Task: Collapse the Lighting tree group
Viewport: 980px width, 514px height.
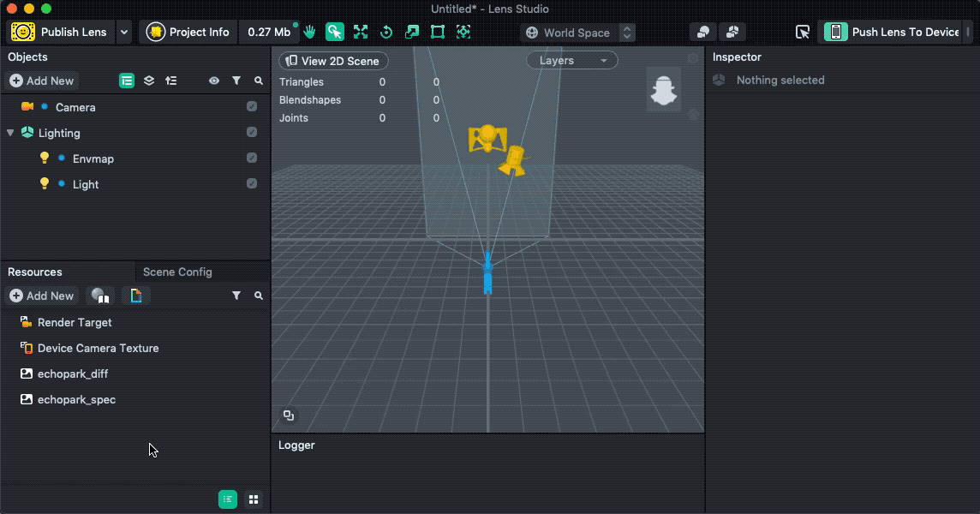Action: tap(10, 133)
